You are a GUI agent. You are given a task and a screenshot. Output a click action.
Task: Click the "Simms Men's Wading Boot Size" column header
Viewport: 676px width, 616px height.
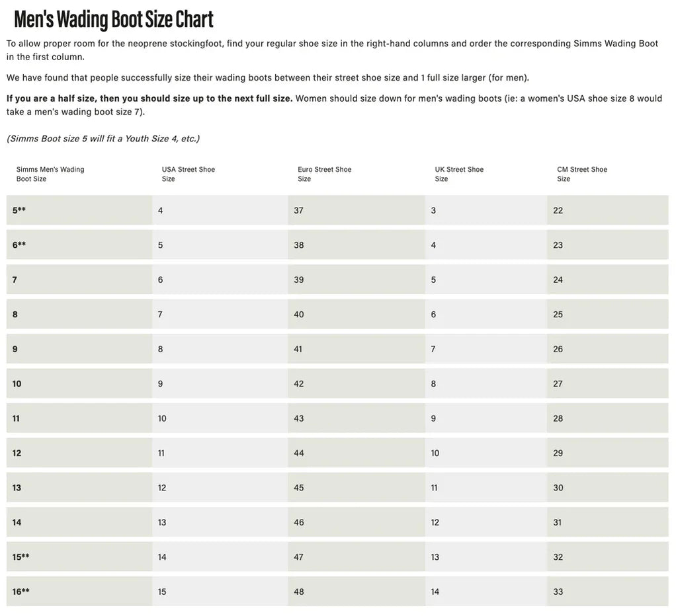tap(50, 174)
